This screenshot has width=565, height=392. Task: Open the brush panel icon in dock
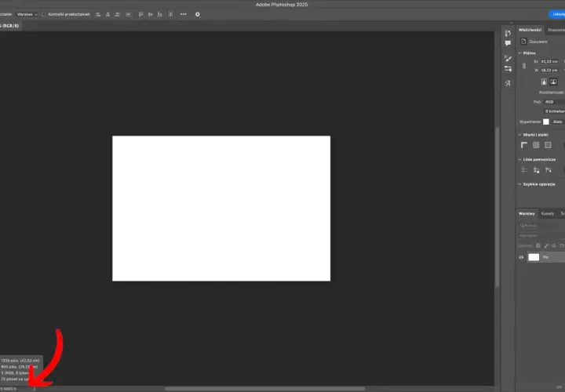pyautogui.click(x=508, y=58)
